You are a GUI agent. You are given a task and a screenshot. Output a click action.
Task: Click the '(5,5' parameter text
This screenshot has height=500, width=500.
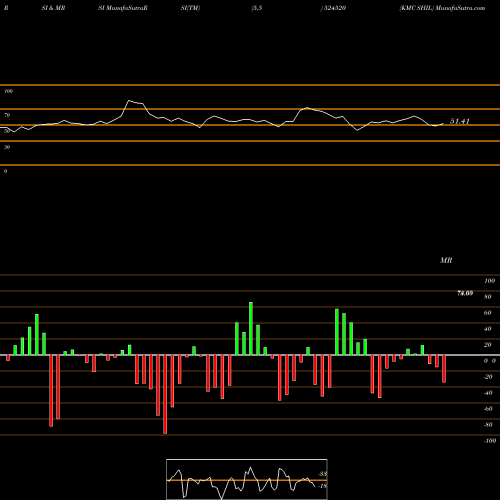(257, 8)
